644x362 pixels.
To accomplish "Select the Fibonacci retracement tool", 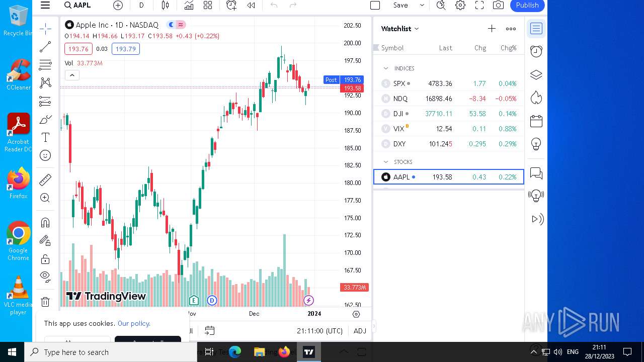I will tap(45, 64).
